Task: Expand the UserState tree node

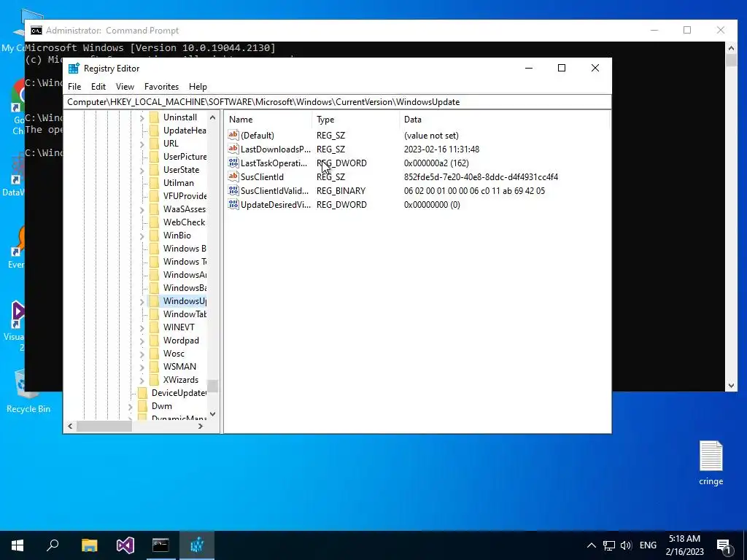Action: [142, 170]
